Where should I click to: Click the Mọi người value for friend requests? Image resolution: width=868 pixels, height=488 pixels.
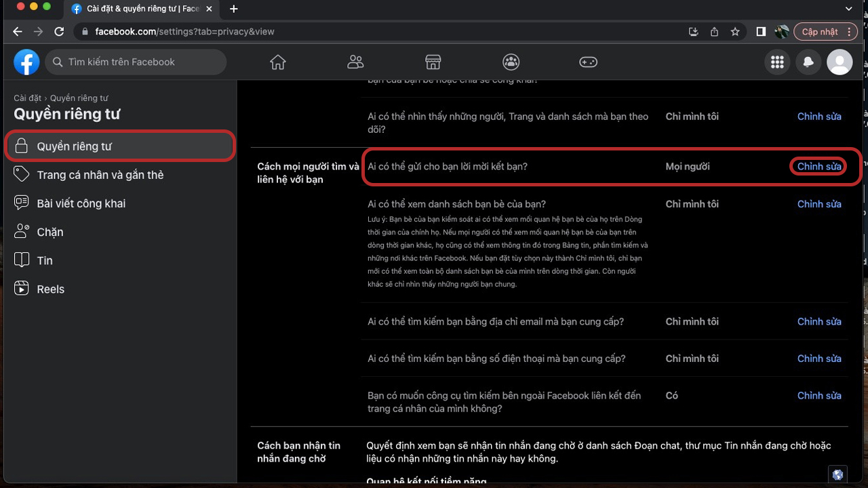(x=688, y=167)
